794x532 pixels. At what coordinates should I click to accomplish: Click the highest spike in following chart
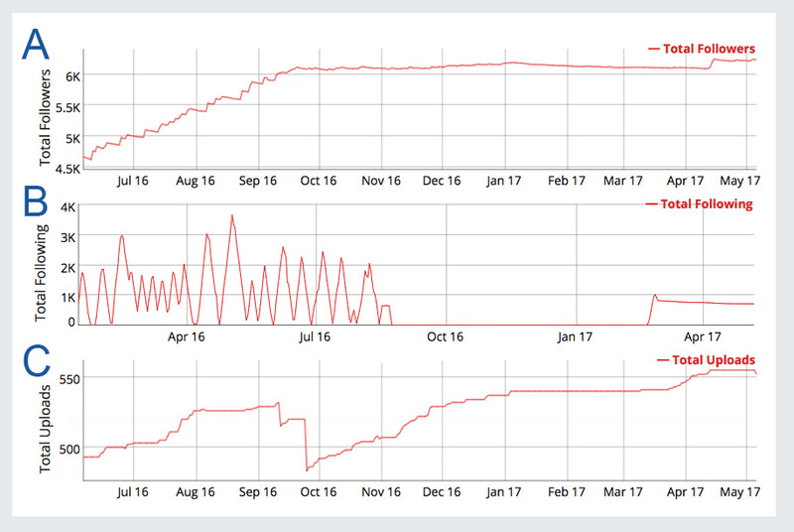[232, 216]
